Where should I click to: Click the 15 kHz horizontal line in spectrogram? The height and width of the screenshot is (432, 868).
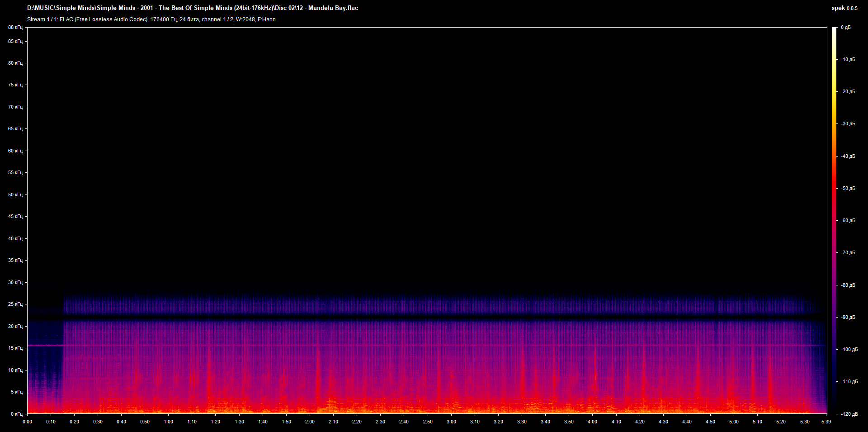tap(427, 346)
